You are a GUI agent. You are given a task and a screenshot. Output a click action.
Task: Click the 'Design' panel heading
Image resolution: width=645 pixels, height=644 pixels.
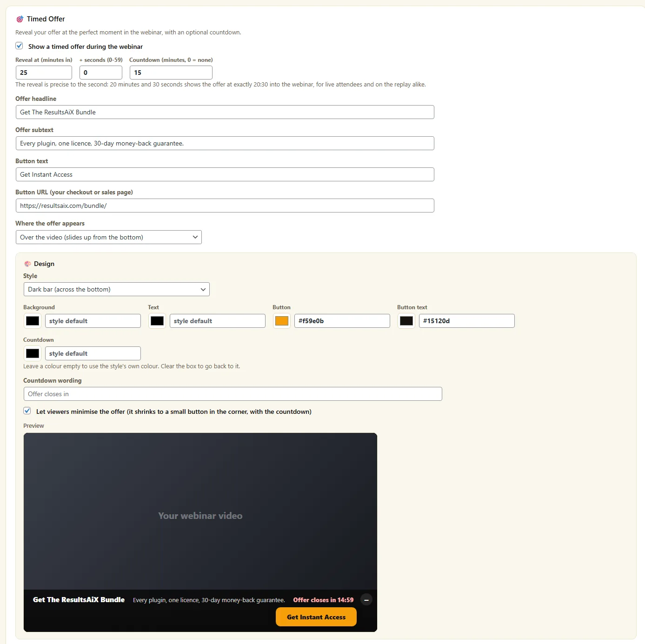(x=44, y=264)
